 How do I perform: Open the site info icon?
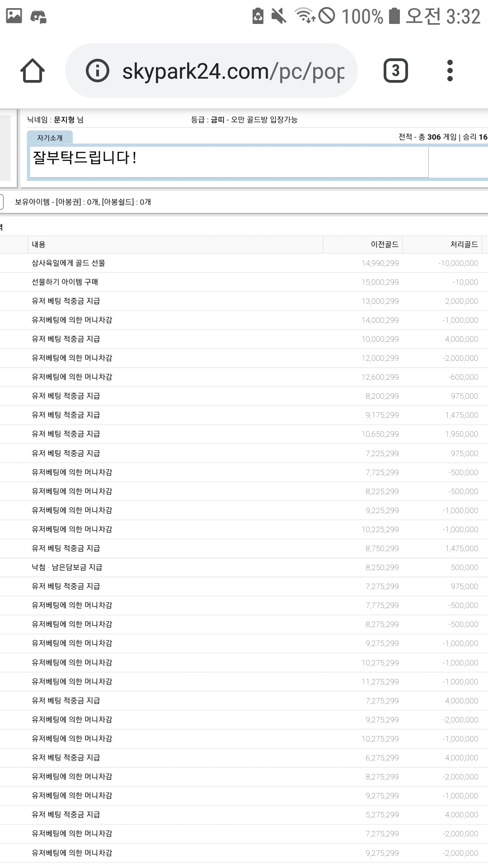(x=98, y=71)
